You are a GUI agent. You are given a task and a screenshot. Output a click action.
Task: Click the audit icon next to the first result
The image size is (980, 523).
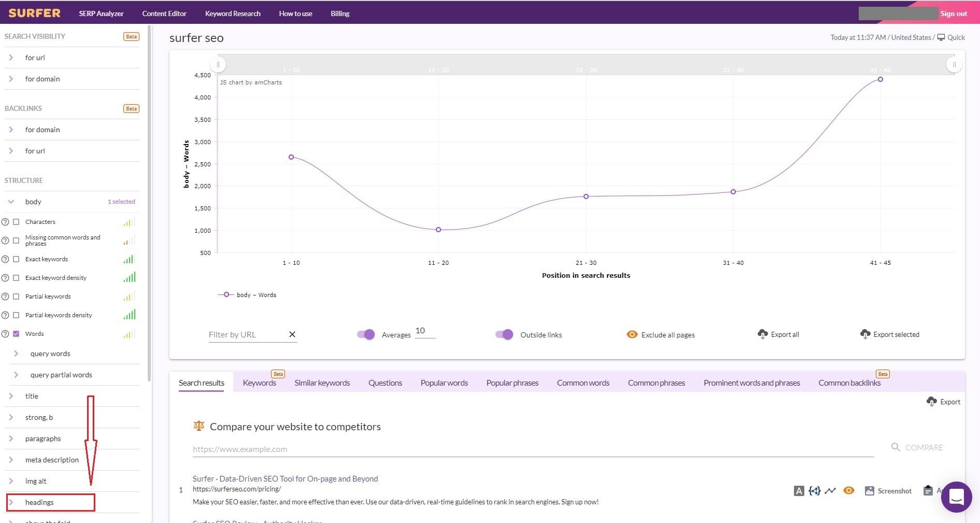pyautogui.click(x=798, y=490)
